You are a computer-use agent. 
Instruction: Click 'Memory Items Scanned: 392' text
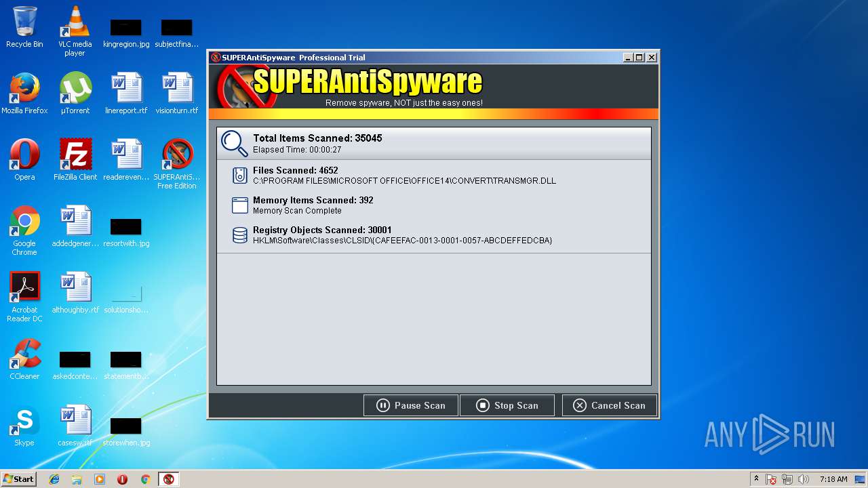313,200
